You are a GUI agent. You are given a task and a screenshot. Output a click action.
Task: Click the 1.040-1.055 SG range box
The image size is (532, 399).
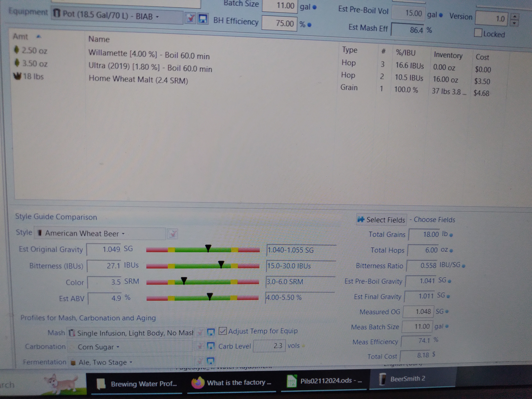pyautogui.click(x=301, y=250)
